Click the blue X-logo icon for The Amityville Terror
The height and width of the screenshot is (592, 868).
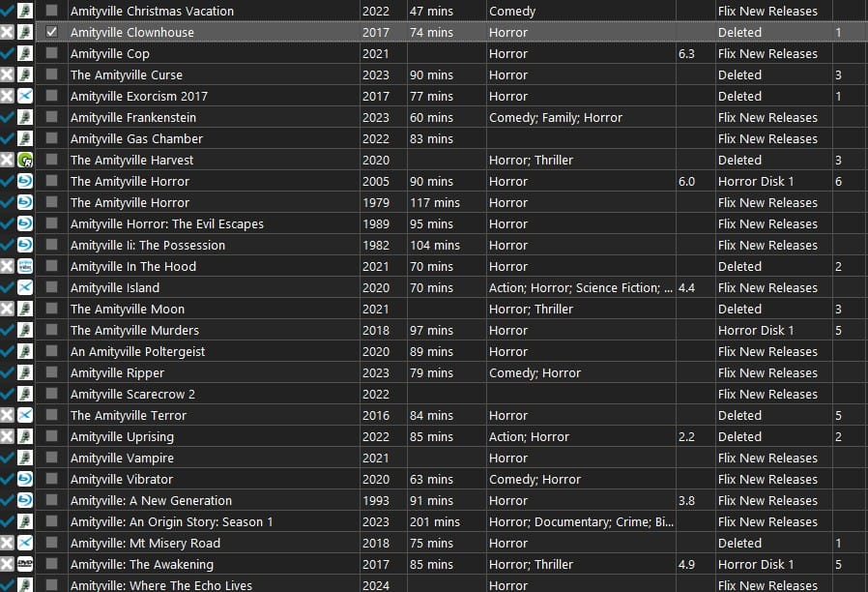pos(25,416)
